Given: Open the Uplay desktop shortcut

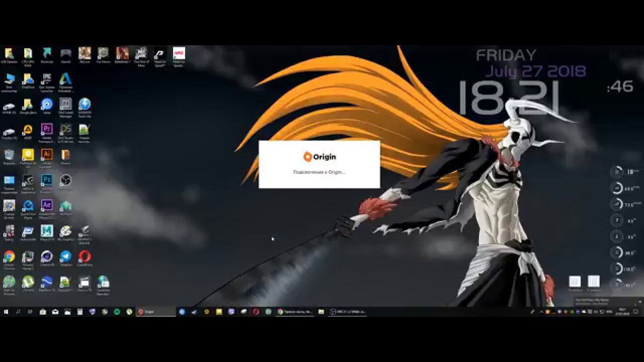Looking at the screenshot, I should click(x=47, y=107).
